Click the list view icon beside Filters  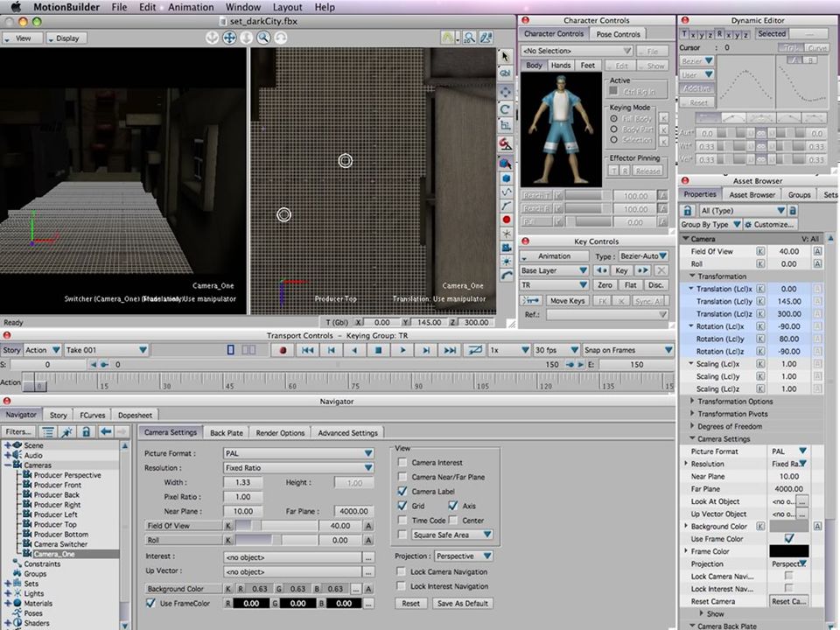47,431
